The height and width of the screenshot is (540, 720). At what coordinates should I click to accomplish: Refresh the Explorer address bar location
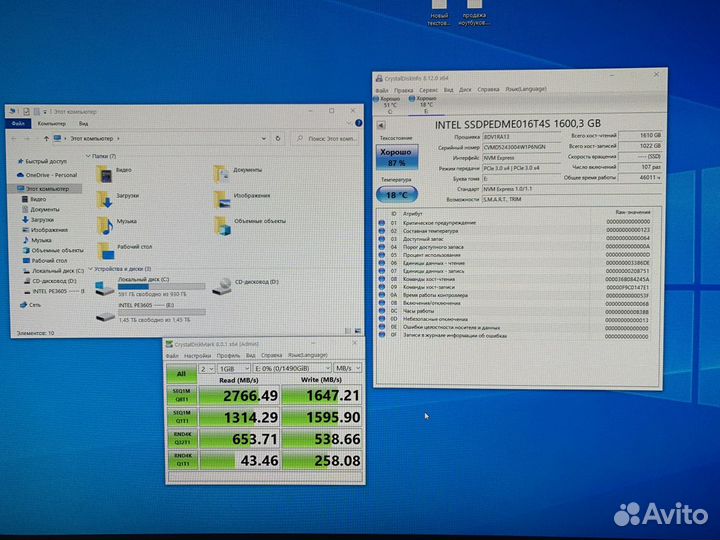coord(278,138)
